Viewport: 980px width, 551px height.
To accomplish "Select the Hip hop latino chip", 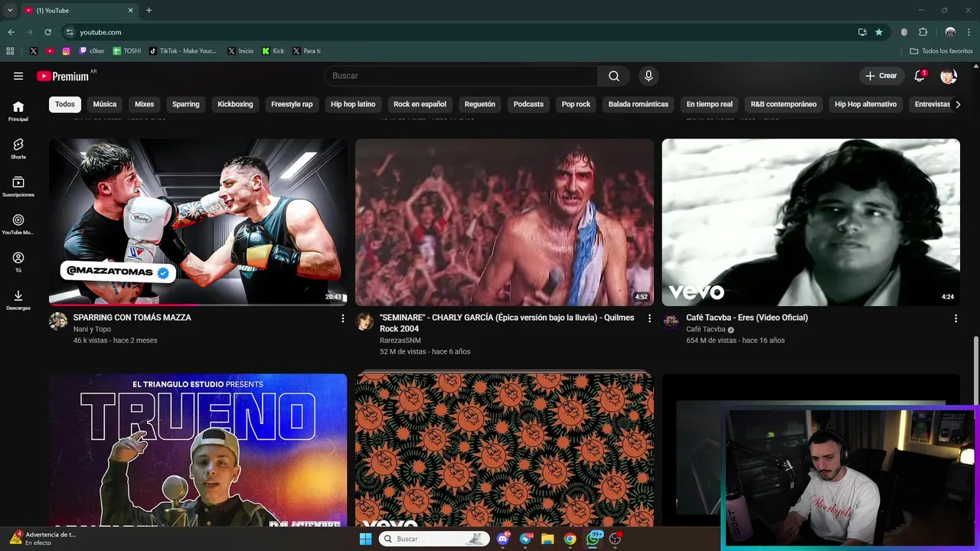I will click(353, 104).
